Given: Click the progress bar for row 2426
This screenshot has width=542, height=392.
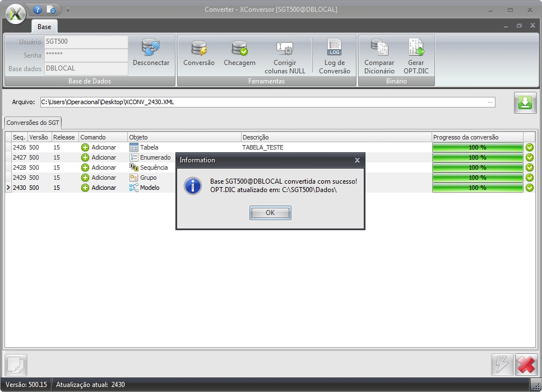Looking at the screenshot, I should pyautogui.click(x=477, y=147).
